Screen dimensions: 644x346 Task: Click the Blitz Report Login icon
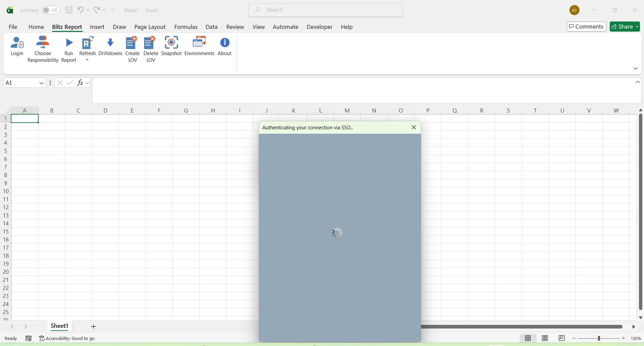pyautogui.click(x=17, y=46)
